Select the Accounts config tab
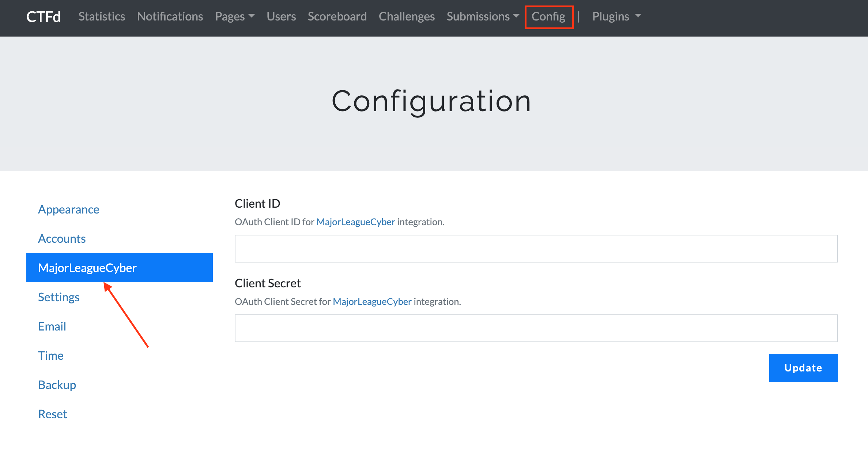This screenshot has height=457, width=868. tap(62, 239)
